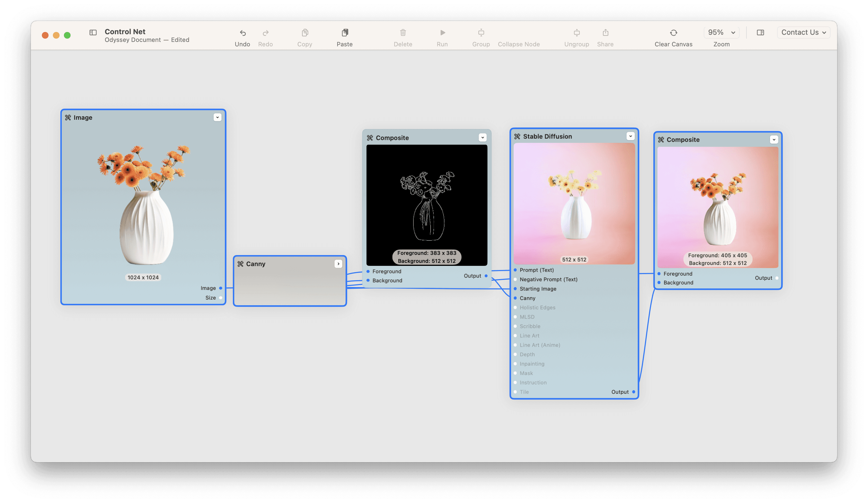Collapse the Image node with its chevron
Image resolution: width=868 pixels, height=503 pixels.
pyautogui.click(x=217, y=117)
